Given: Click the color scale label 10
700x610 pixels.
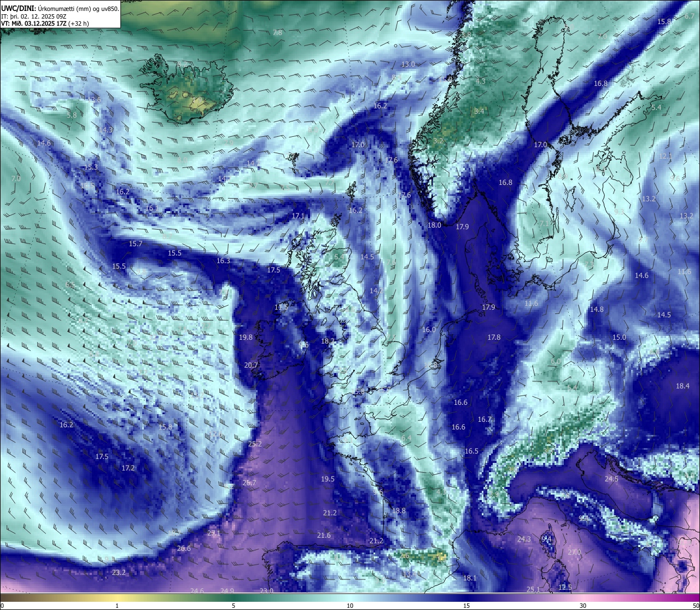Looking at the screenshot, I should [350, 605].
